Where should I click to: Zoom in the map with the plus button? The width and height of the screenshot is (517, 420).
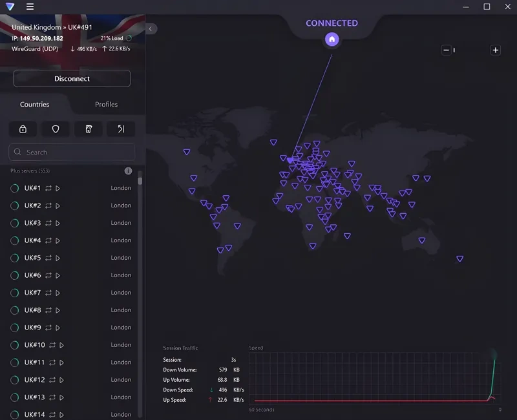tap(495, 49)
